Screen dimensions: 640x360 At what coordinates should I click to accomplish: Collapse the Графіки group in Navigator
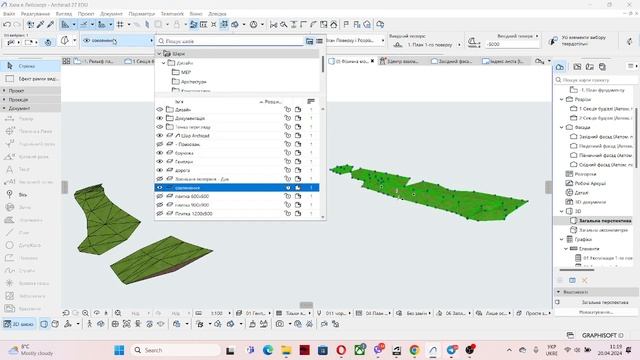click(x=562, y=240)
